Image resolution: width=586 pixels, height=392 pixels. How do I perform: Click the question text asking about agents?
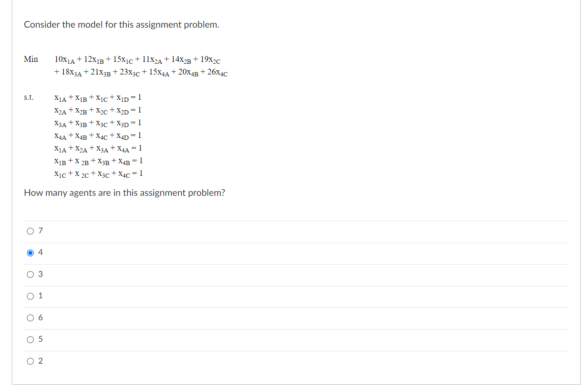[125, 193]
